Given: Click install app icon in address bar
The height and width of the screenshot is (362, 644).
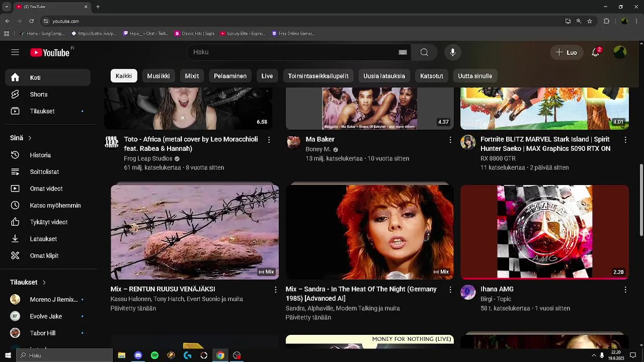Looking at the screenshot, I should pos(568,21).
